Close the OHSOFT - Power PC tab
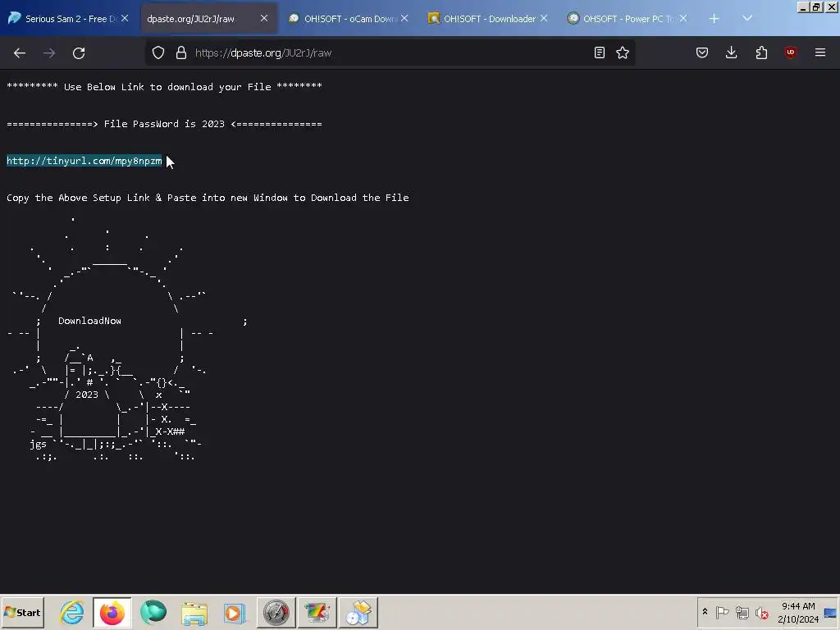Viewport: 840px width, 630px height. click(x=683, y=18)
